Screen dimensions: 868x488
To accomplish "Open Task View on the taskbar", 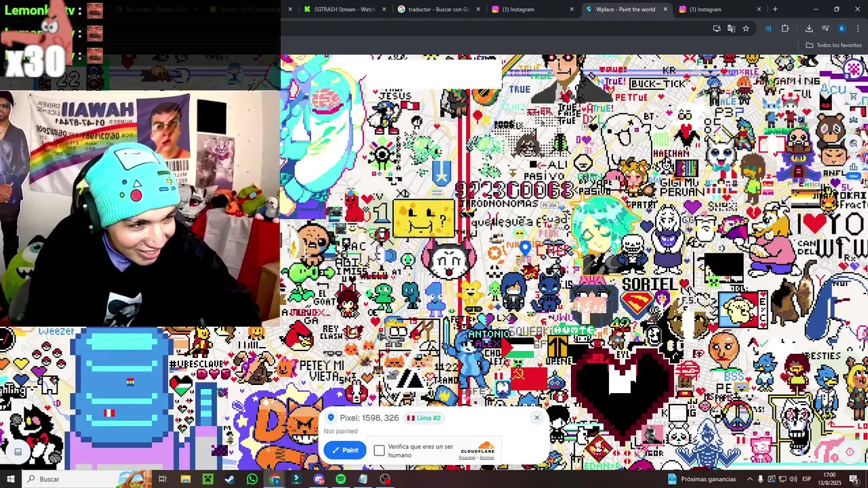I will click(163, 479).
